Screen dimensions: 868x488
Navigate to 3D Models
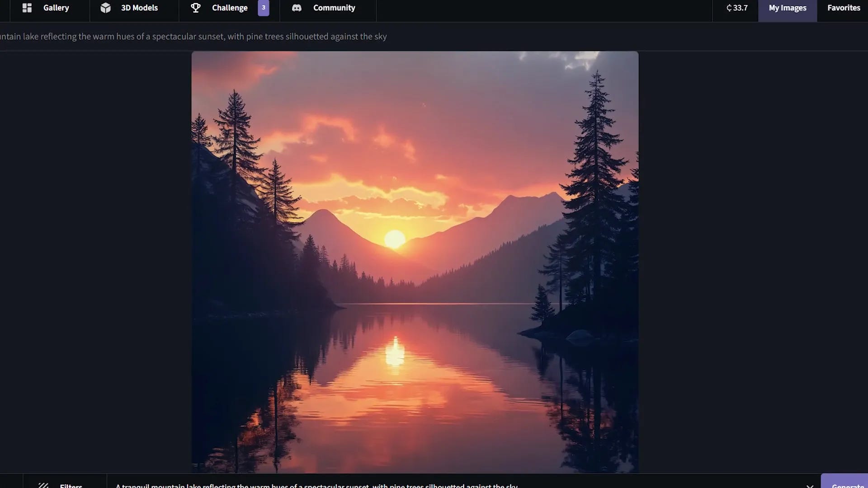pos(139,8)
